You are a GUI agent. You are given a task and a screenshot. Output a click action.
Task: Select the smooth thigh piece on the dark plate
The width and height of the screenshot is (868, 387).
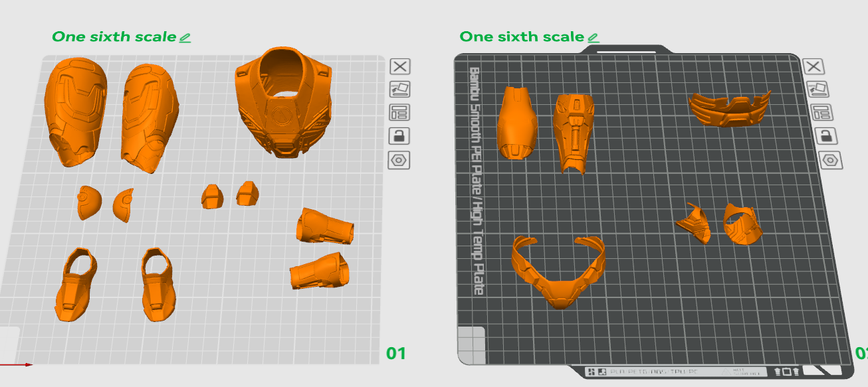(516, 123)
